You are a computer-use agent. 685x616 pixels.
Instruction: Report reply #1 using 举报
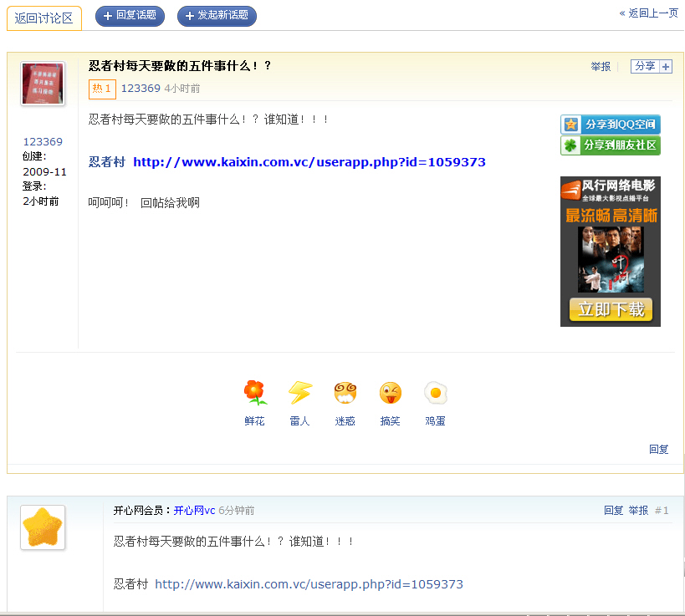point(638,511)
